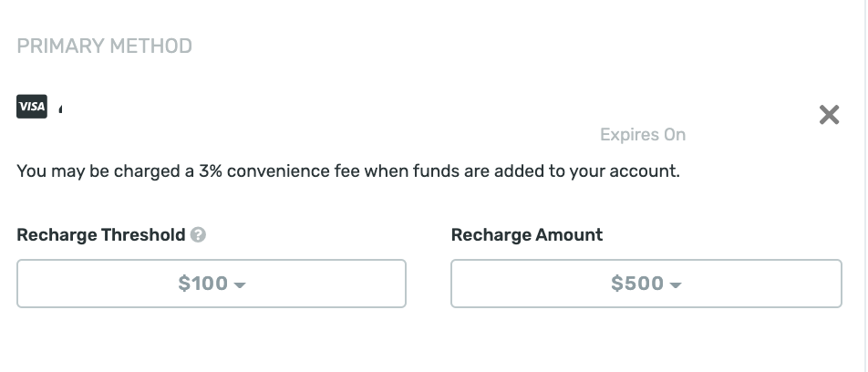Remove the primary payment method with X
The height and width of the screenshot is (372, 868).
(829, 114)
